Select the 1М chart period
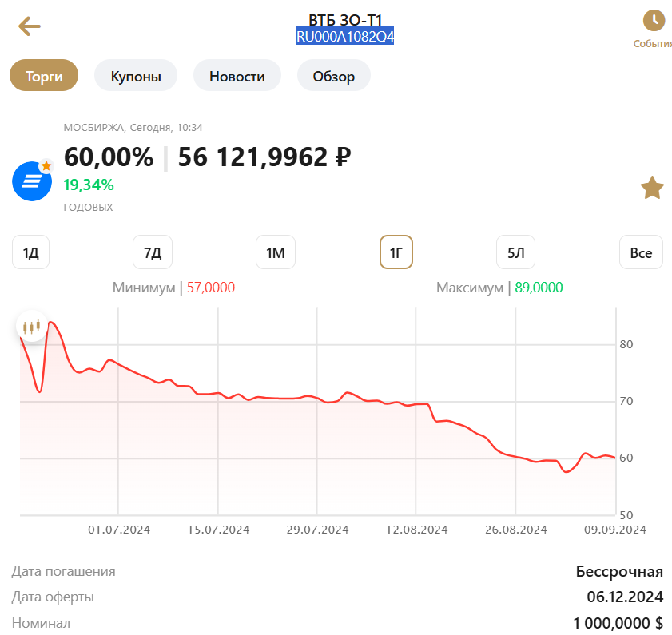672x635 pixels. 276,252
